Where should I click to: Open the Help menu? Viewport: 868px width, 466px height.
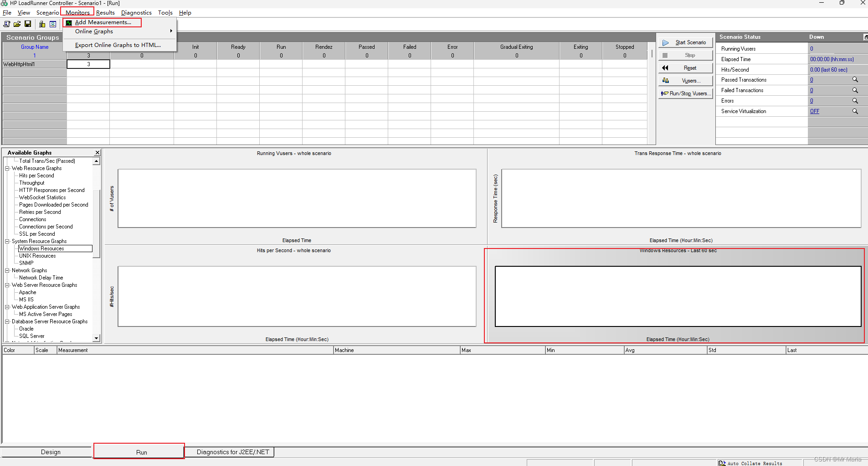tap(185, 13)
